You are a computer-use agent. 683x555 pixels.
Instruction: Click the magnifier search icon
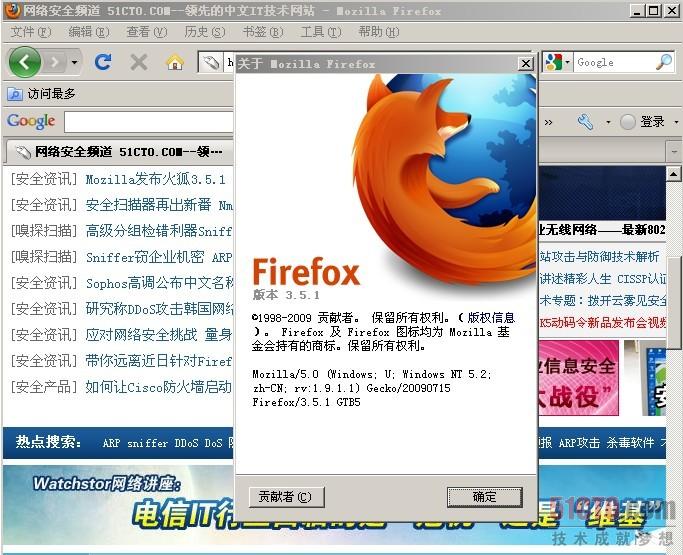point(664,62)
